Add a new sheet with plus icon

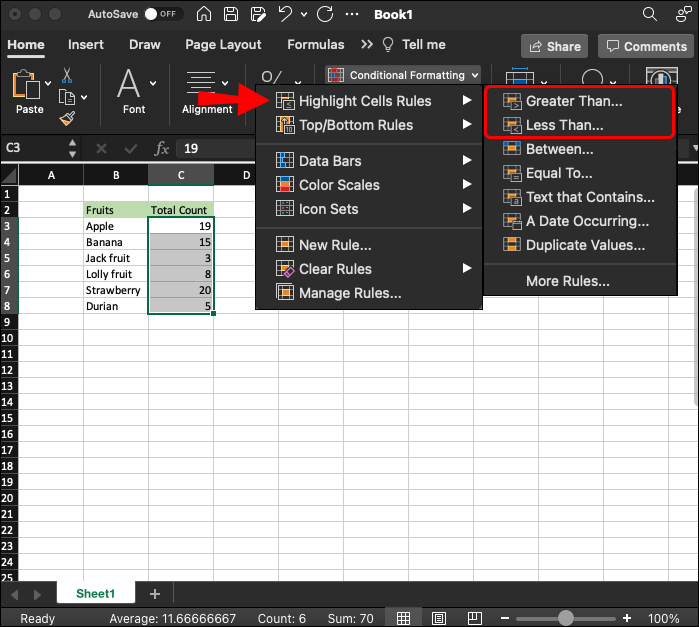(155, 594)
